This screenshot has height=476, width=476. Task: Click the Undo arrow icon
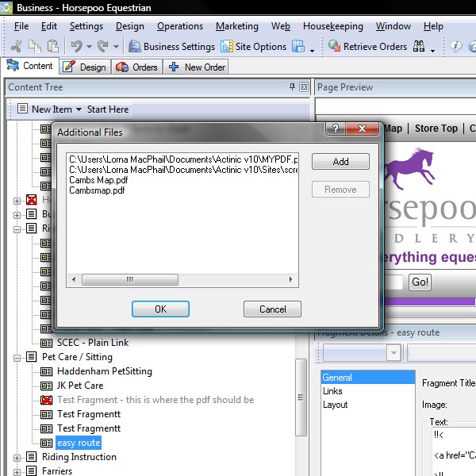(x=76, y=47)
